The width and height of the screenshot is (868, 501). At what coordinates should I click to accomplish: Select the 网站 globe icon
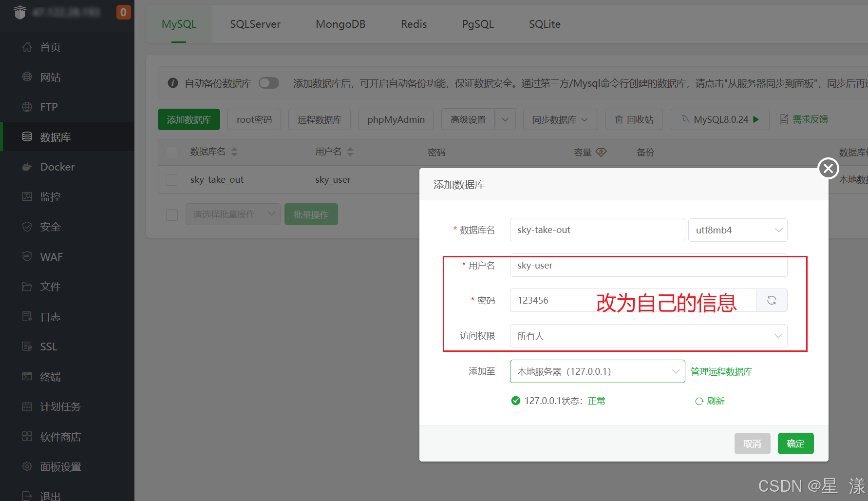(27, 77)
